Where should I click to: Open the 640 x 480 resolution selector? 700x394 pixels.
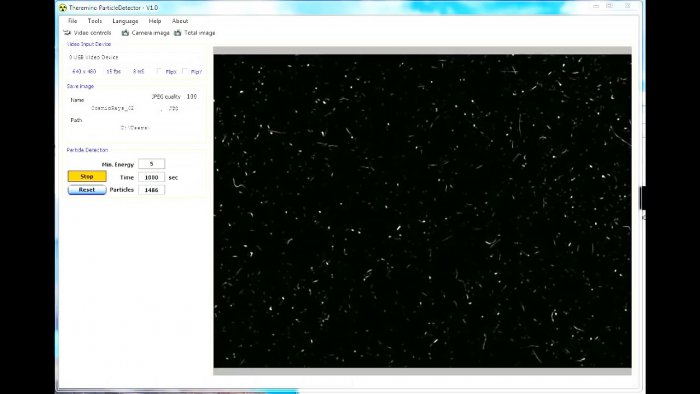click(84, 71)
